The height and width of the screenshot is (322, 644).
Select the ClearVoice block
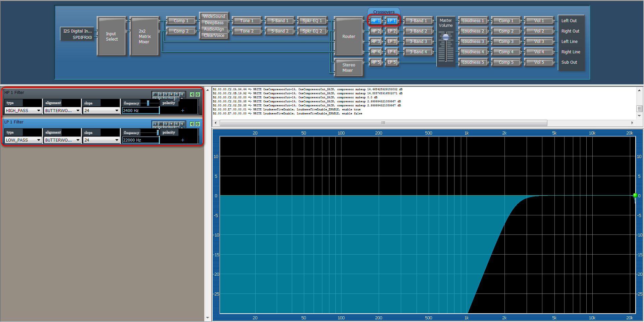214,36
